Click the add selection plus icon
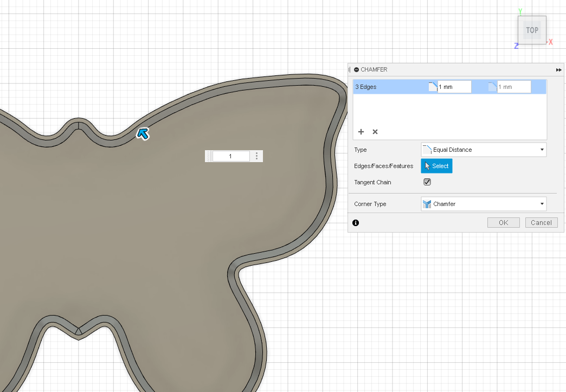566x392 pixels. 361,132
